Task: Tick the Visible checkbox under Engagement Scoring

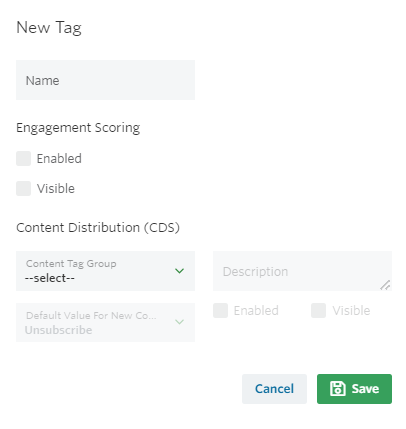Action: point(23,188)
